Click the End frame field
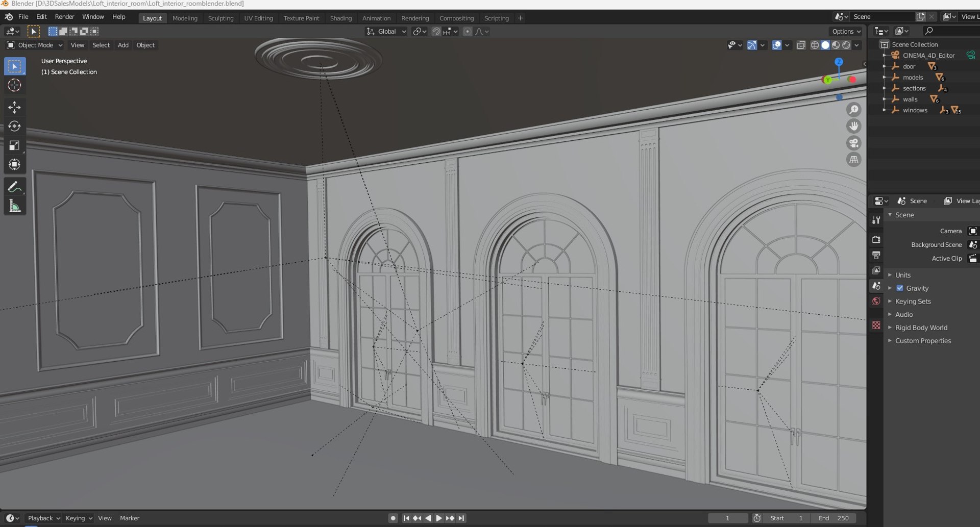Screen dimensions: 980x527 [834, 518]
